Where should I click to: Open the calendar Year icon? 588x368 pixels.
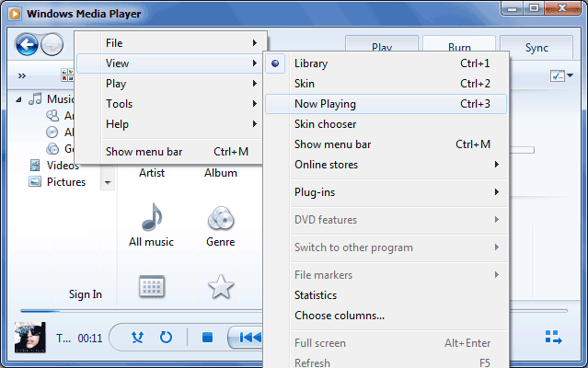click(x=152, y=286)
